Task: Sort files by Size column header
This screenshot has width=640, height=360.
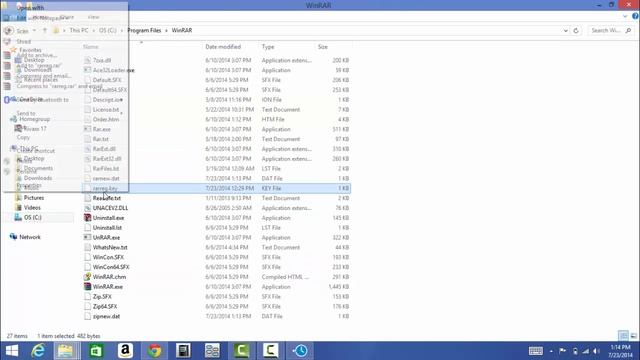Action: [322, 47]
